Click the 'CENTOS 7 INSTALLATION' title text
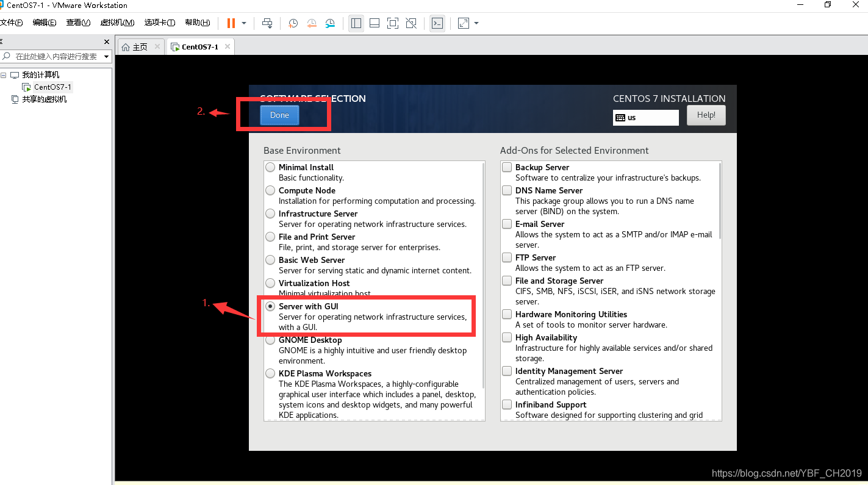Viewport: 868px width, 485px height. coord(669,98)
